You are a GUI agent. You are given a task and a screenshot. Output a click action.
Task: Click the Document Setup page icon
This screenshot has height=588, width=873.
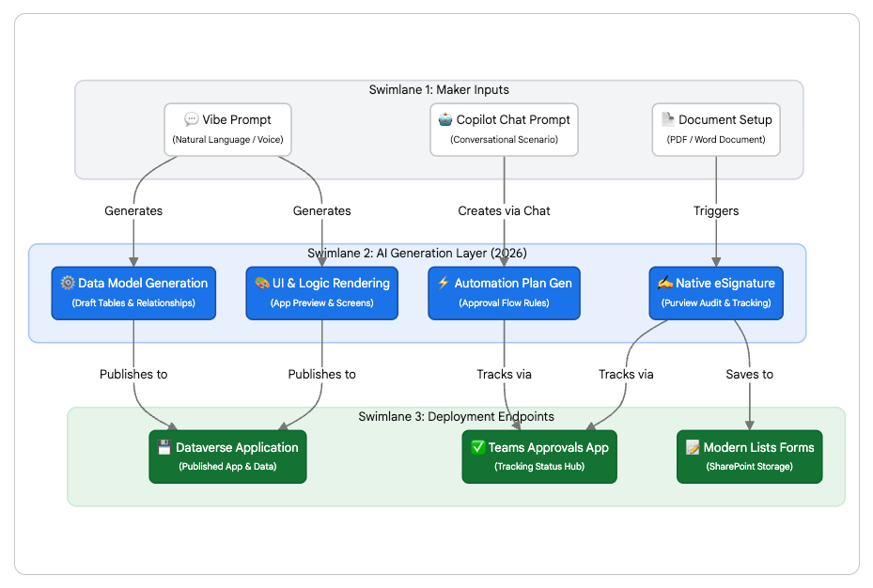(667, 120)
